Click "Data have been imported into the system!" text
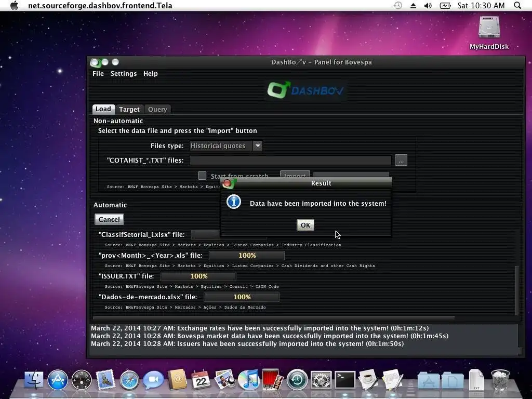This screenshot has width=532, height=399. tap(318, 203)
